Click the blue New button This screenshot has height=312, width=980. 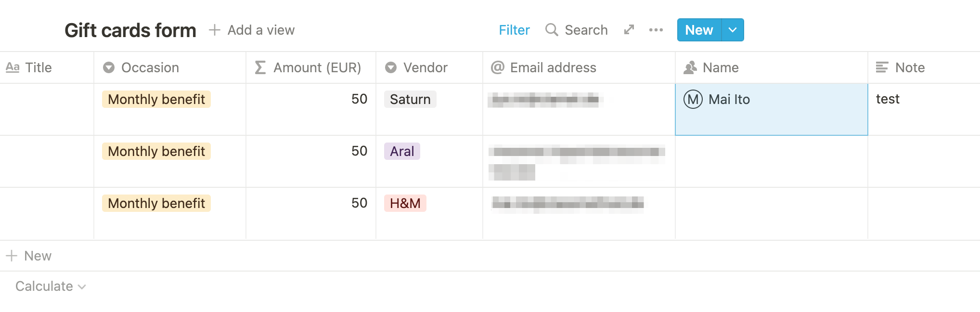tap(699, 30)
